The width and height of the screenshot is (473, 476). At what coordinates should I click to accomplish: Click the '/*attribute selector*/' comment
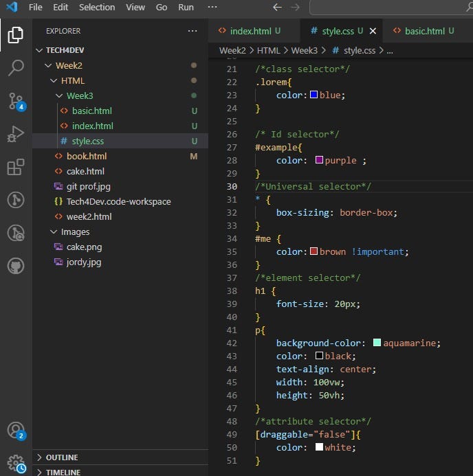pyautogui.click(x=313, y=421)
